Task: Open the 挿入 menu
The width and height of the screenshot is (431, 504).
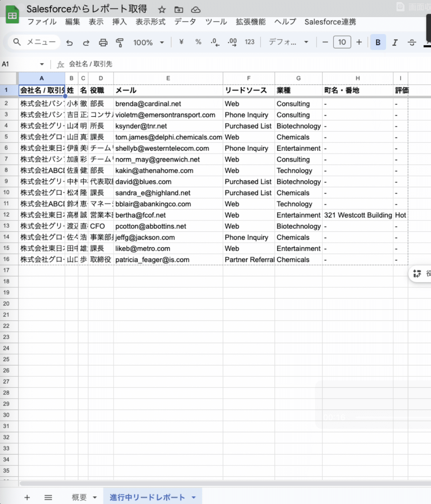Action: click(x=119, y=22)
